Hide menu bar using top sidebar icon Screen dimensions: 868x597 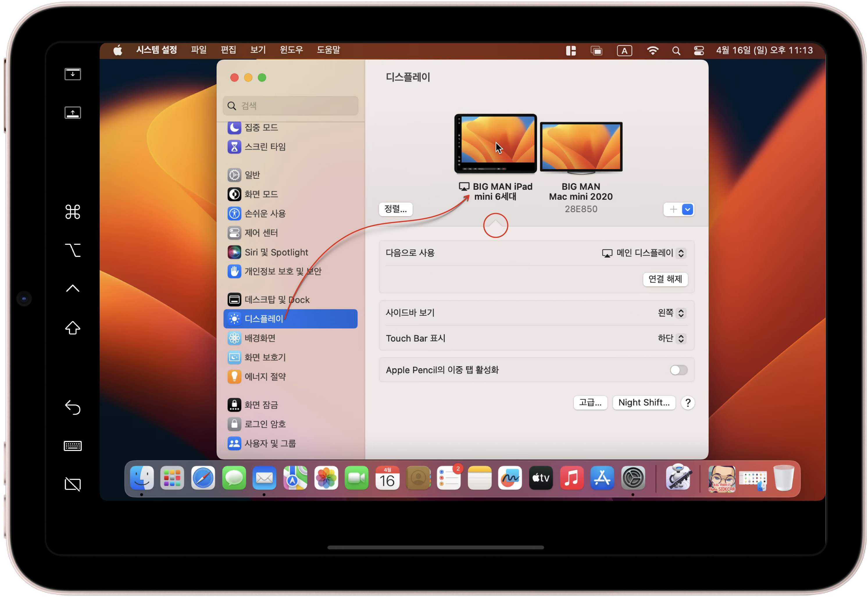(x=73, y=74)
